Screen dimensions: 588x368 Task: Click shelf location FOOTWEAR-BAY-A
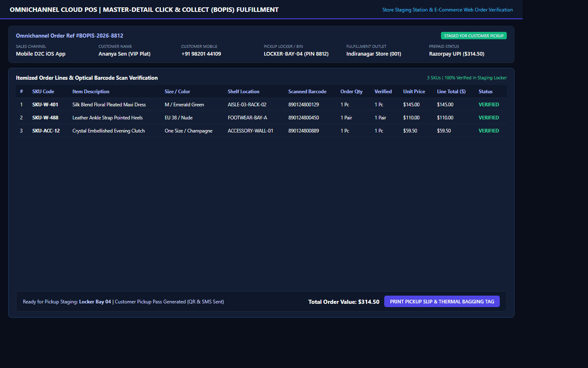tap(247, 118)
